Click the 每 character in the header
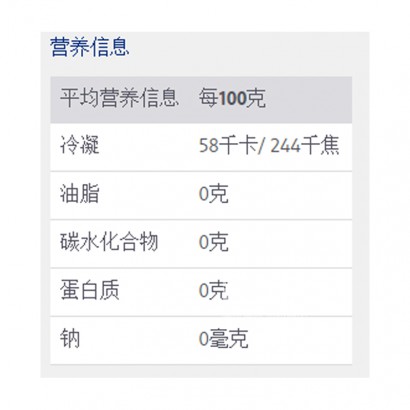410x410 pixels. [x=209, y=98]
